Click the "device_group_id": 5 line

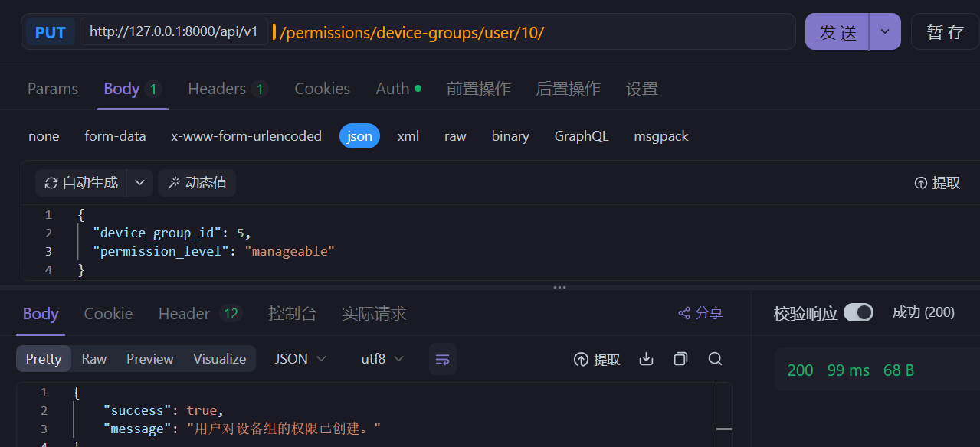tap(172, 233)
